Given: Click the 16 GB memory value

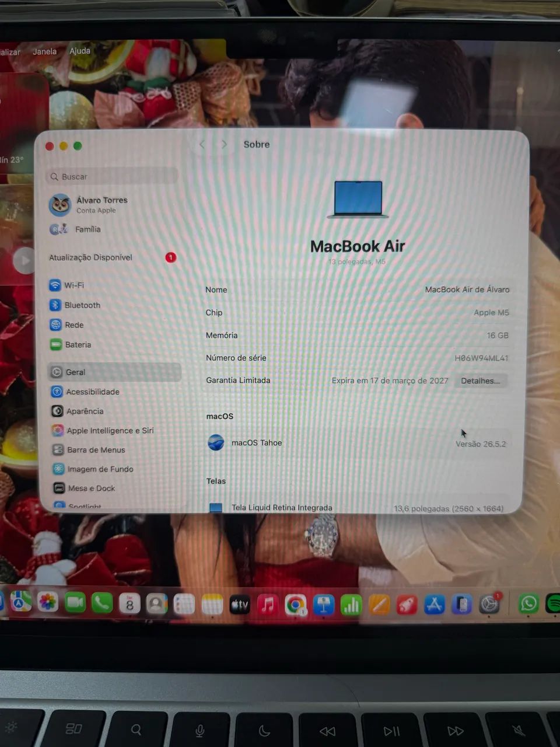Looking at the screenshot, I should pos(498,336).
